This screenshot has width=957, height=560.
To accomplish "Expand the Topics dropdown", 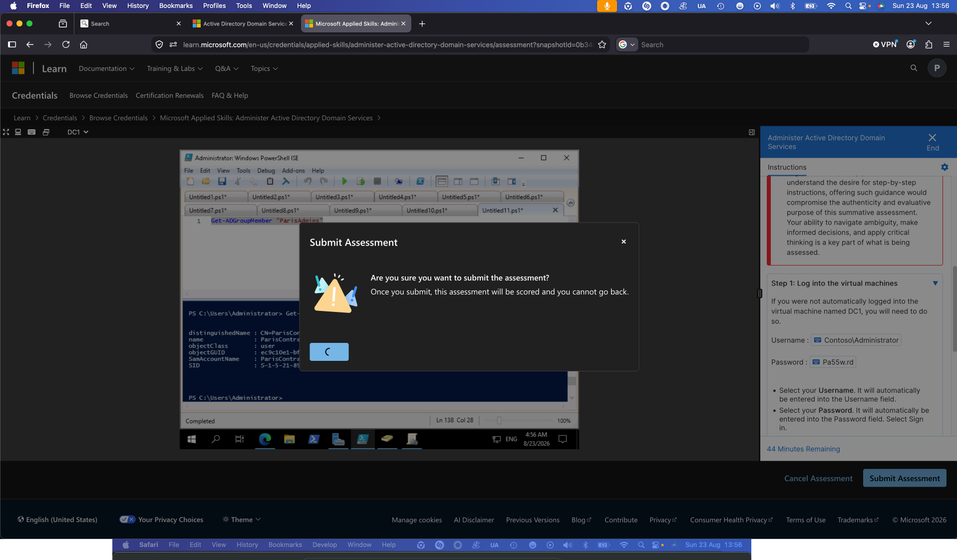I will tap(264, 68).
